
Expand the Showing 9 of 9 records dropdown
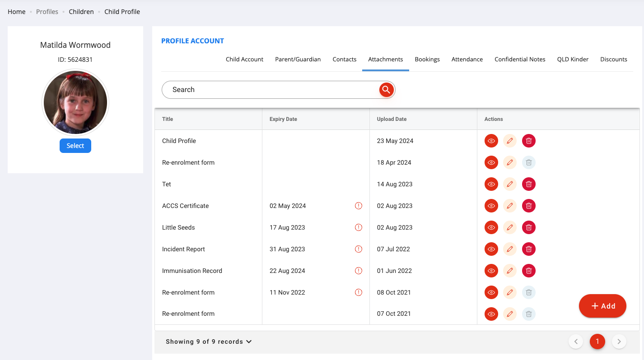tap(209, 342)
